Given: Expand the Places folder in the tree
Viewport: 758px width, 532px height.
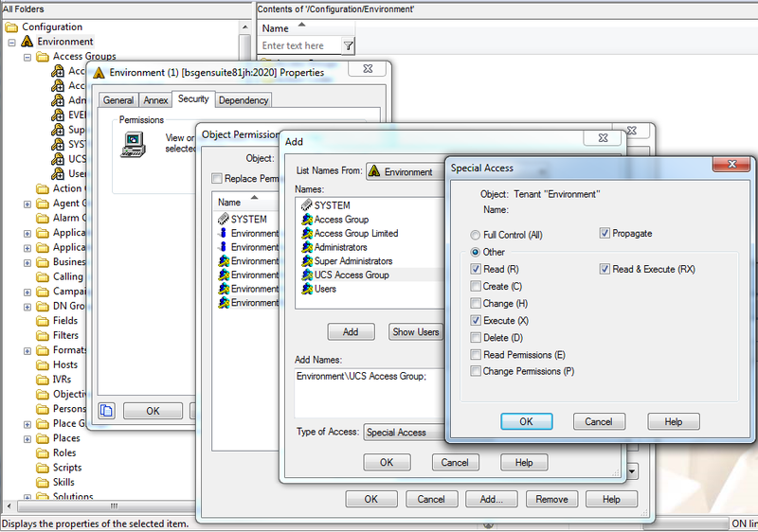Looking at the screenshot, I should [27, 438].
